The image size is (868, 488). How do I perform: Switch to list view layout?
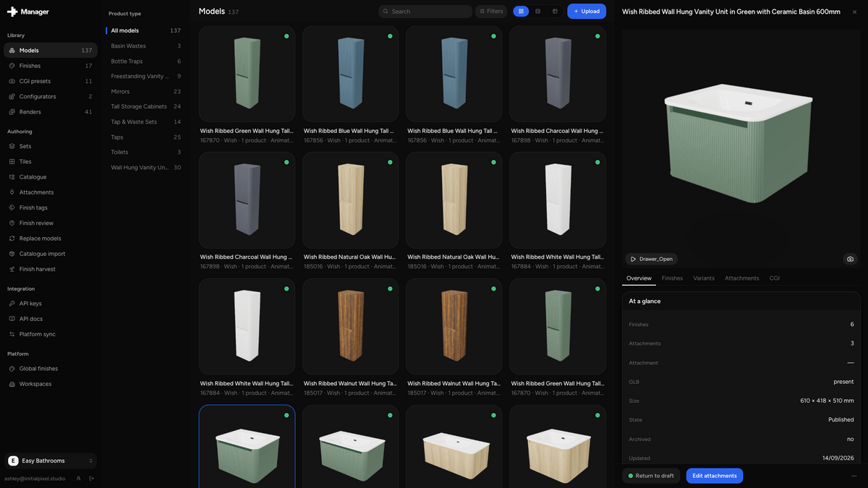[538, 12]
